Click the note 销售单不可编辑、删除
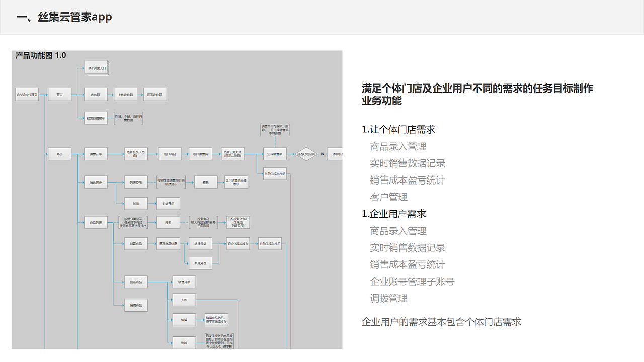The width and height of the screenshot is (644, 362). (275, 130)
